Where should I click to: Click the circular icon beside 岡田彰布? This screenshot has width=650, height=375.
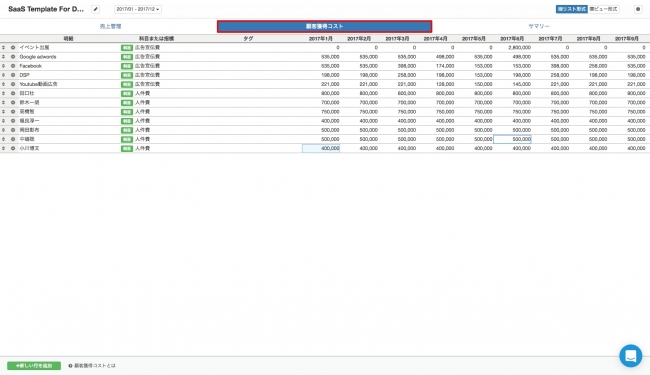pos(13,130)
